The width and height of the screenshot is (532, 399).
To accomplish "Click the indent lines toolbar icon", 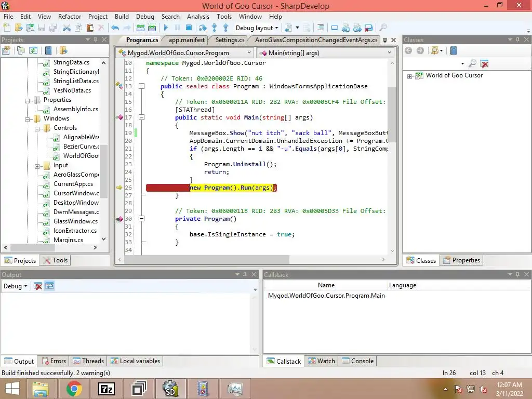I will click(320, 28).
